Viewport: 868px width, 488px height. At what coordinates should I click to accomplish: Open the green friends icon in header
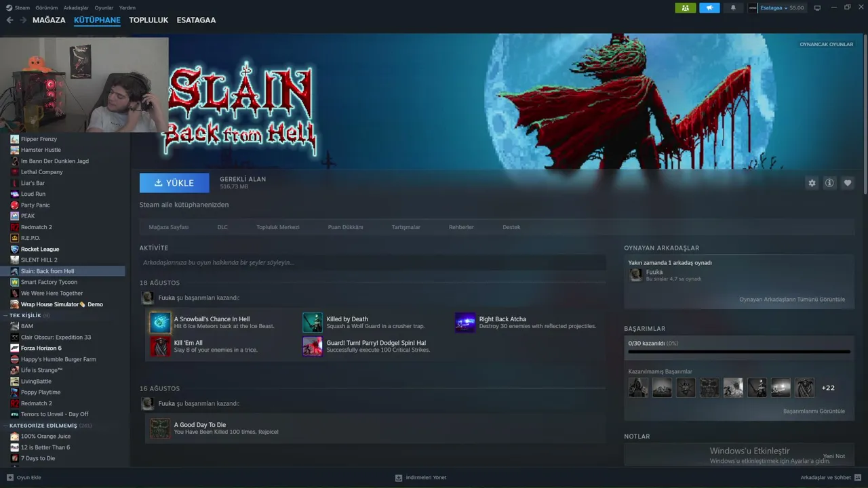[x=685, y=8]
